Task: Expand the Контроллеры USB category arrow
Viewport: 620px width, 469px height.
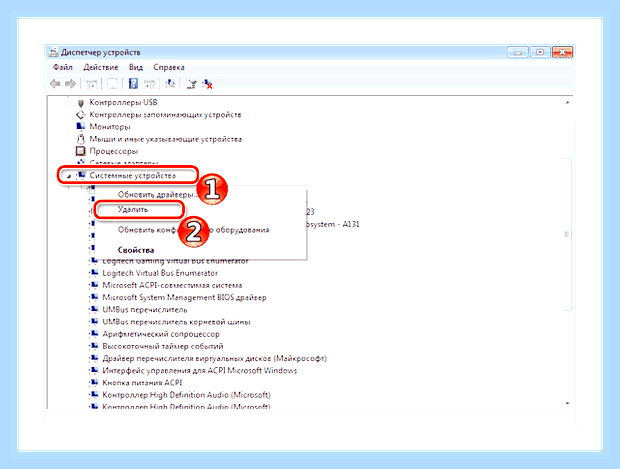Action: click(69, 103)
